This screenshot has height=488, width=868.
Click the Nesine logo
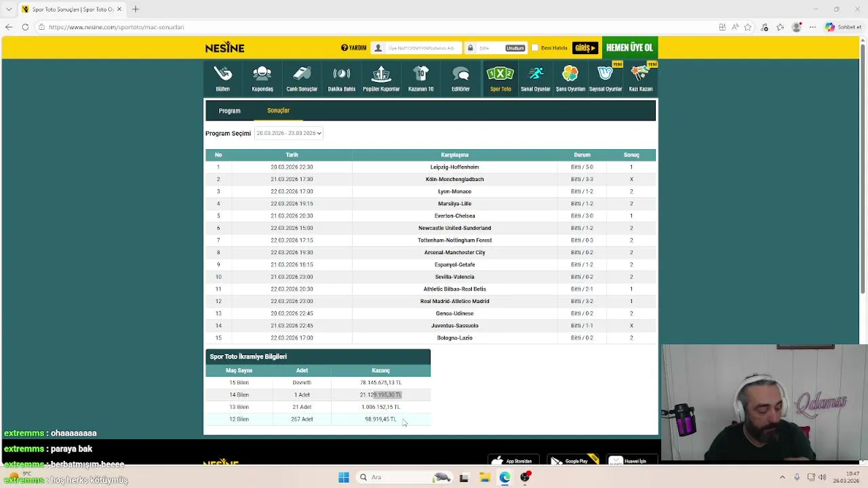[x=224, y=47]
